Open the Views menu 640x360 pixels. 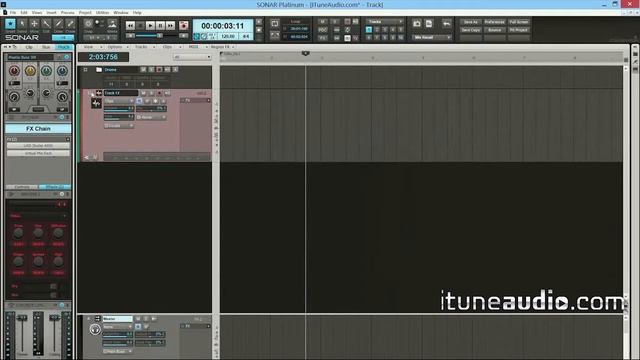(x=37, y=13)
